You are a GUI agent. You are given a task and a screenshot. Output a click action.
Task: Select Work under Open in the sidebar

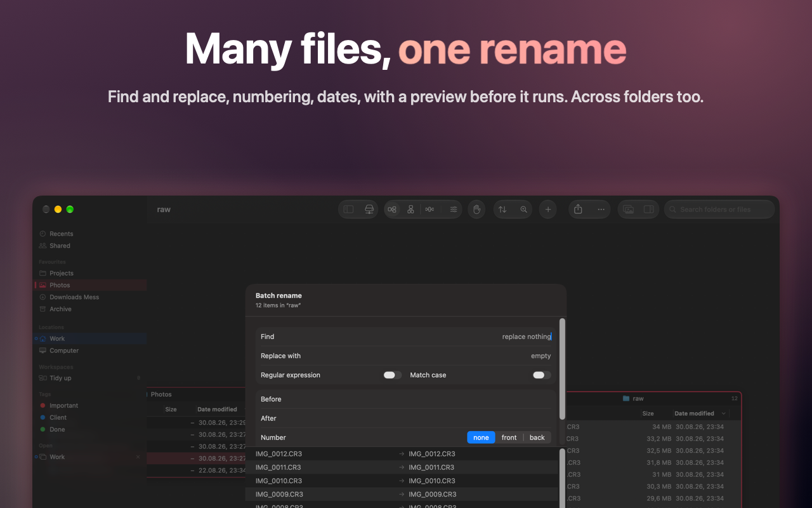point(90,457)
